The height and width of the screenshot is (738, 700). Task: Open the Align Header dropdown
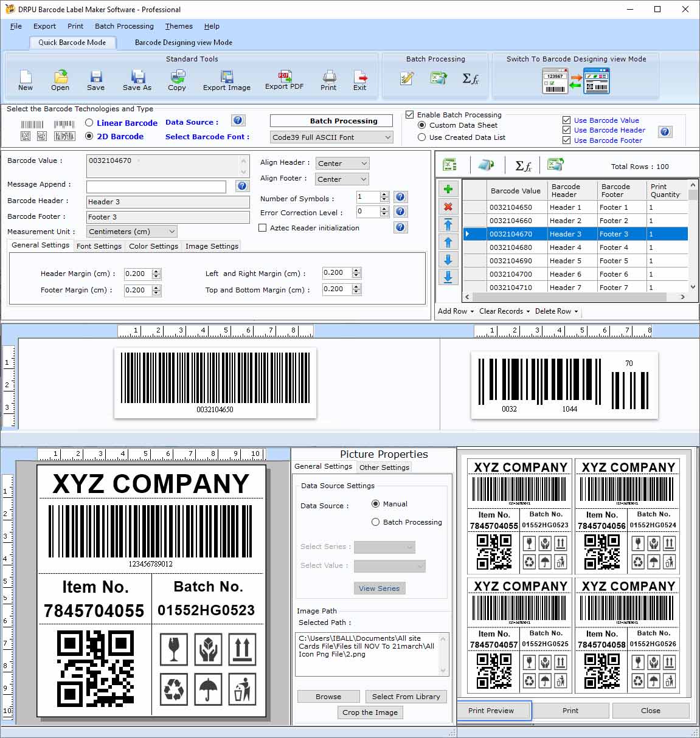tap(342, 164)
